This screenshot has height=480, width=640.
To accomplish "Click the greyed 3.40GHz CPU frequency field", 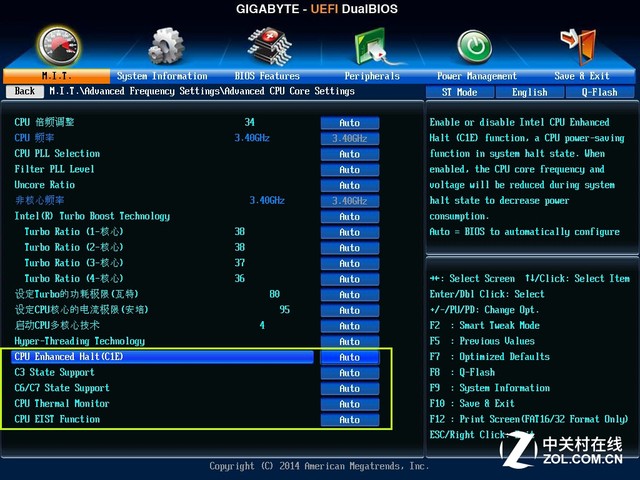I will tap(350, 138).
